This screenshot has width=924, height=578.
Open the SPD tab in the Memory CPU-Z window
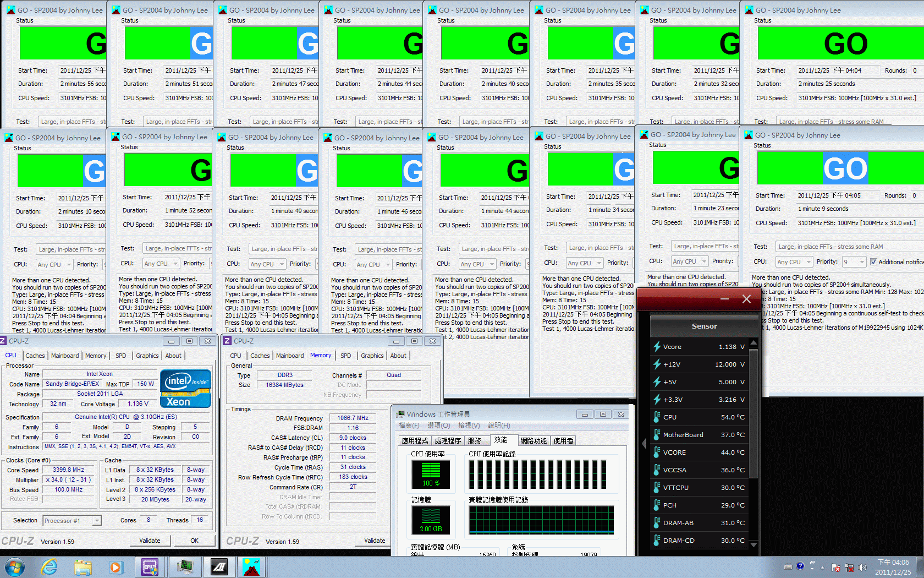click(x=346, y=356)
